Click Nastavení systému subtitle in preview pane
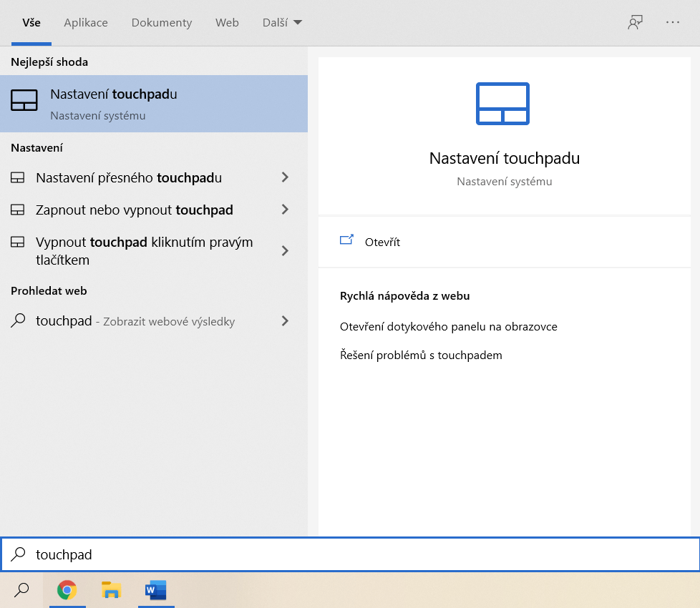700x608 pixels. tap(505, 182)
